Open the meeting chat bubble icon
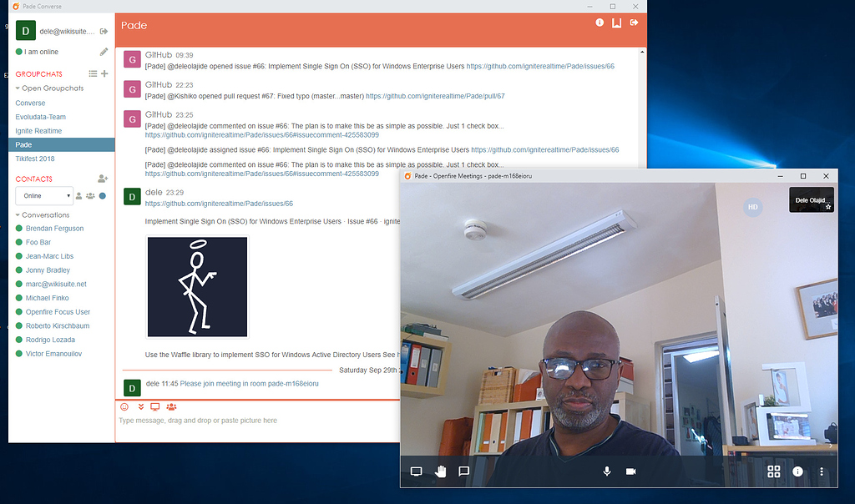 (x=464, y=471)
